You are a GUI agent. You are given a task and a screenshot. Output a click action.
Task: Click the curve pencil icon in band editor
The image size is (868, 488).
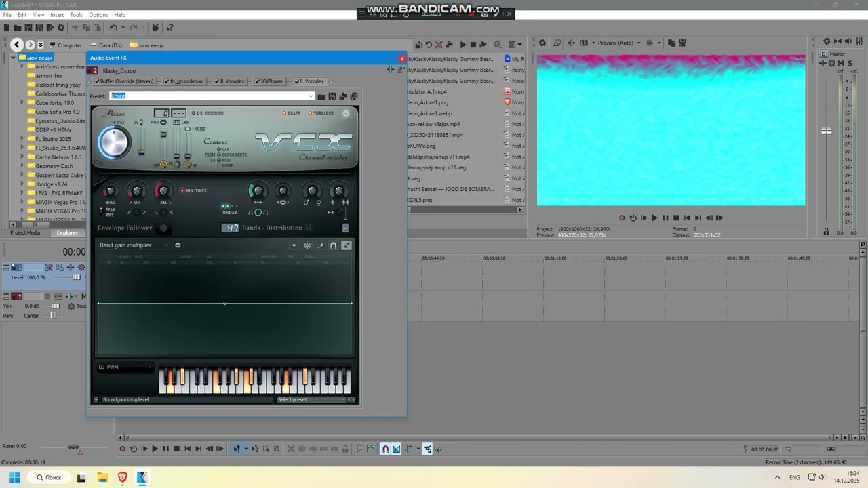click(320, 245)
